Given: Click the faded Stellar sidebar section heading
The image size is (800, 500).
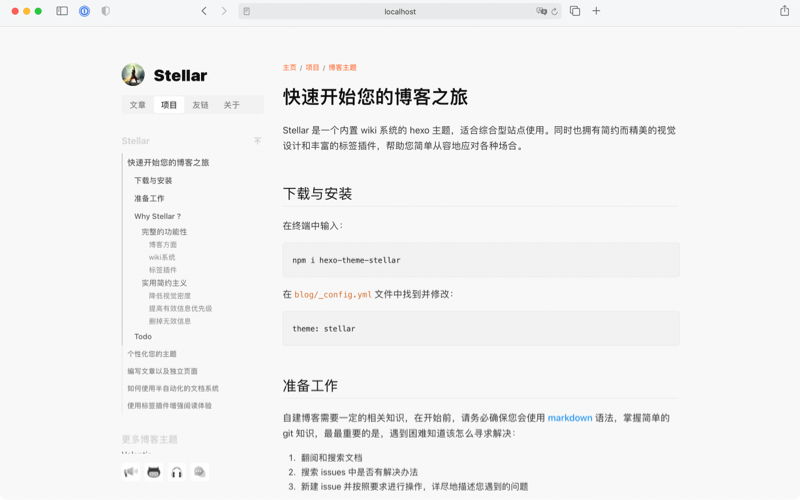Looking at the screenshot, I should point(136,141).
